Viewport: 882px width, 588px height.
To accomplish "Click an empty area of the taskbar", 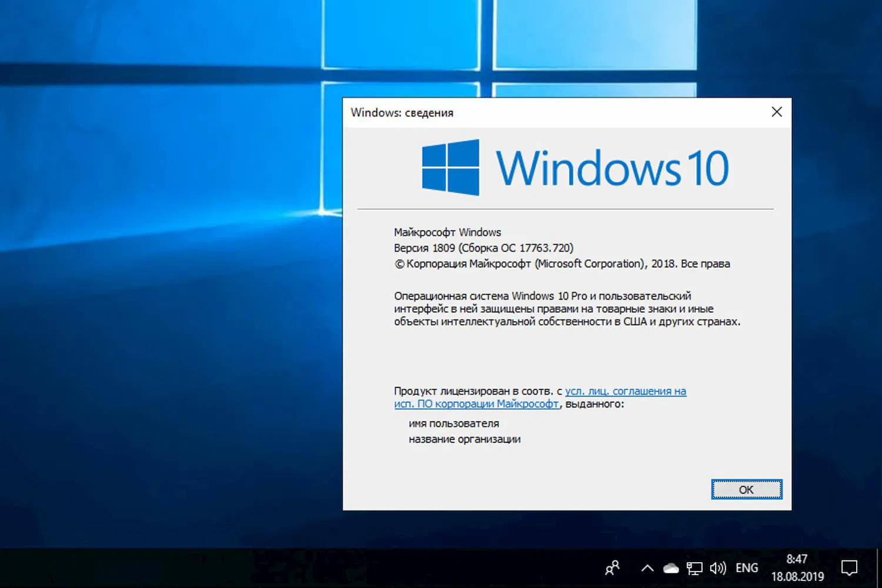I will click(x=353, y=568).
